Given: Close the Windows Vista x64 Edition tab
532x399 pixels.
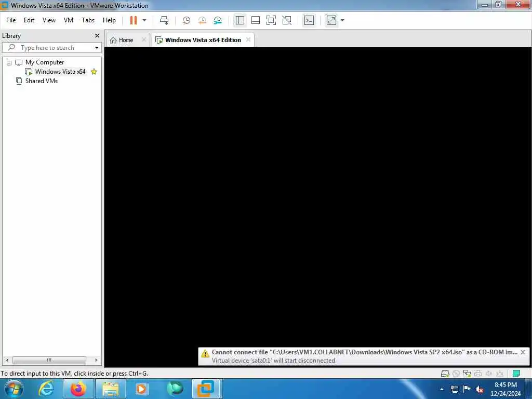Looking at the screenshot, I should 248,39.
